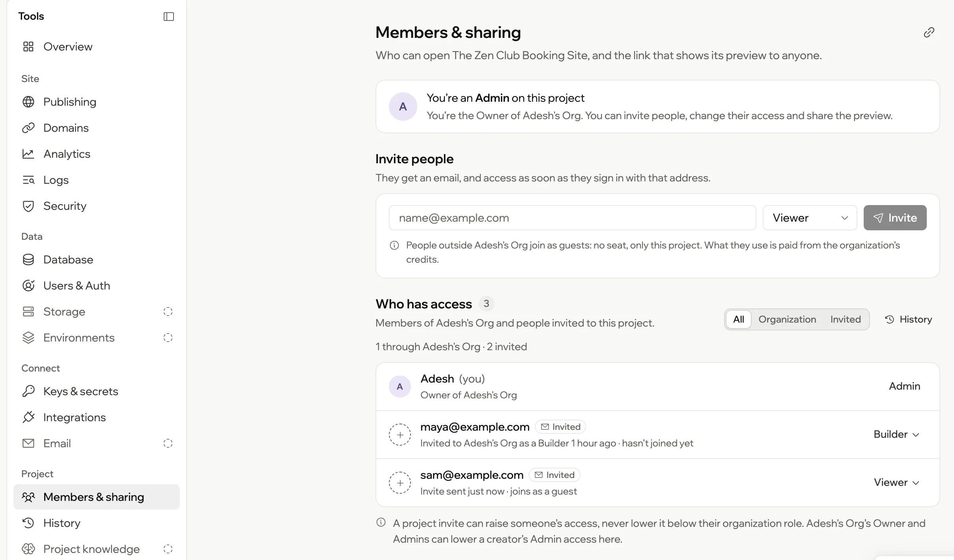Click the Storage status circle indicator
The width and height of the screenshot is (954, 560).
(168, 312)
